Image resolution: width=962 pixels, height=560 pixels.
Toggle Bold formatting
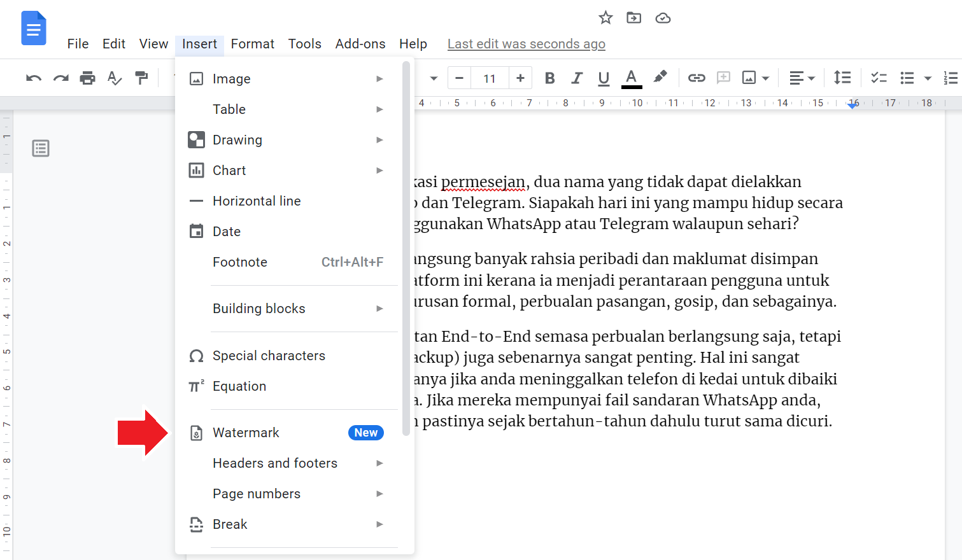pyautogui.click(x=550, y=78)
